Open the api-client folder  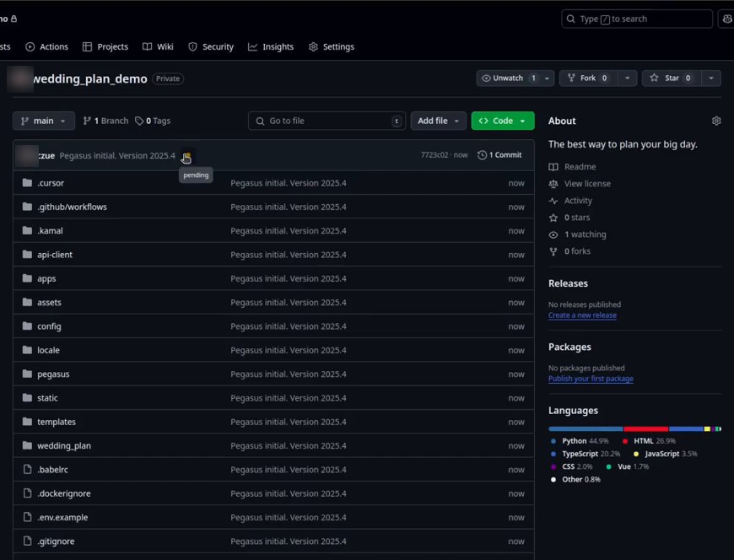55,255
